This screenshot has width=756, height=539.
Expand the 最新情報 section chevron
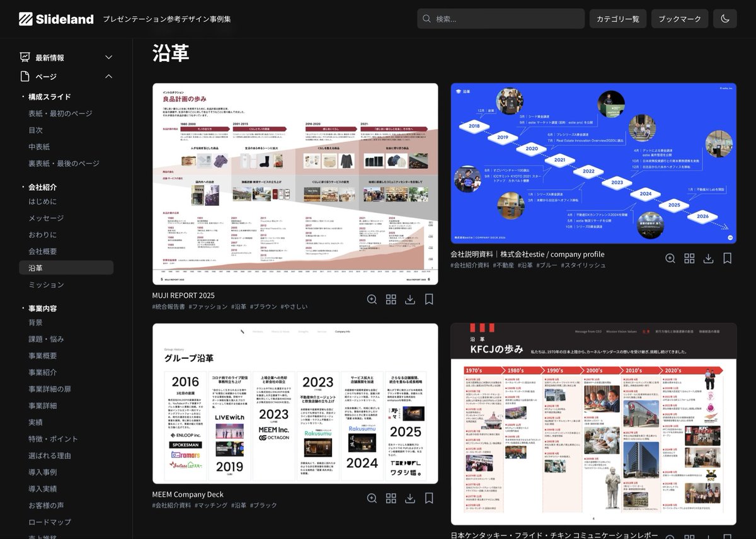(108, 57)
